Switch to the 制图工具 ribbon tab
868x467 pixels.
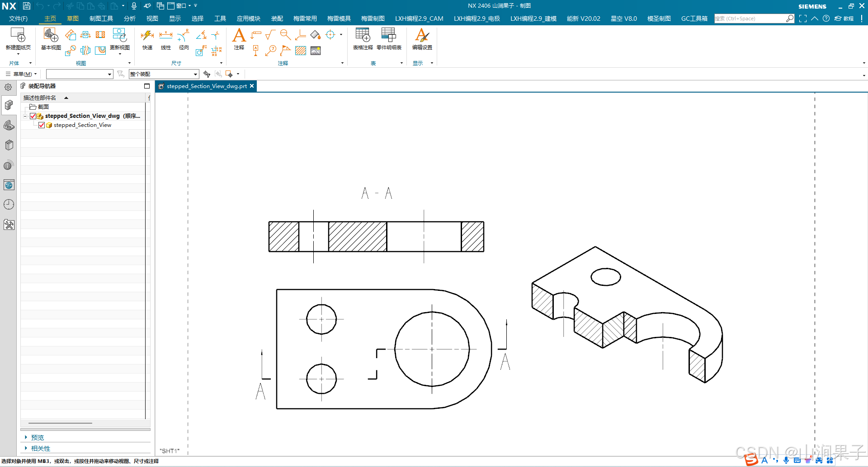coord(101,19)
